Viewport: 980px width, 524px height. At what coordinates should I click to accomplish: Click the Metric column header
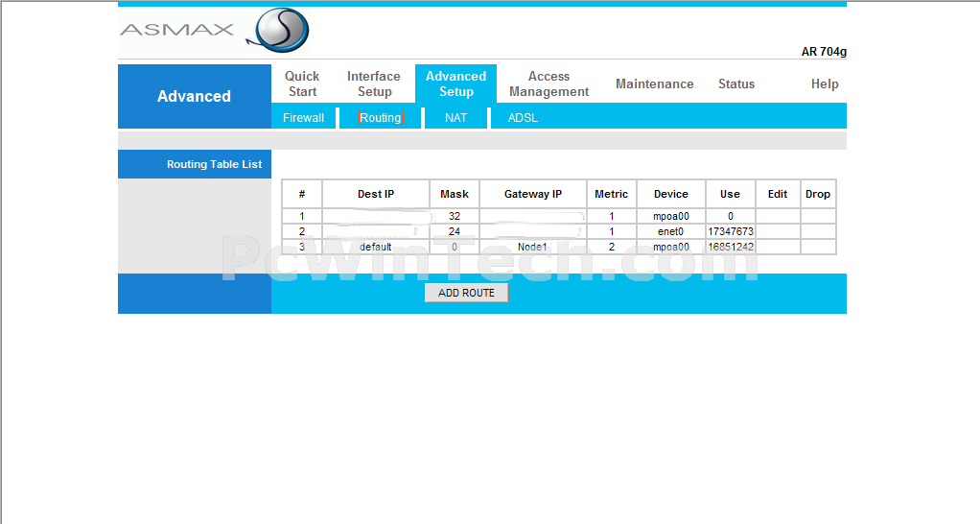pyautogui.click(x=611, y=194)
